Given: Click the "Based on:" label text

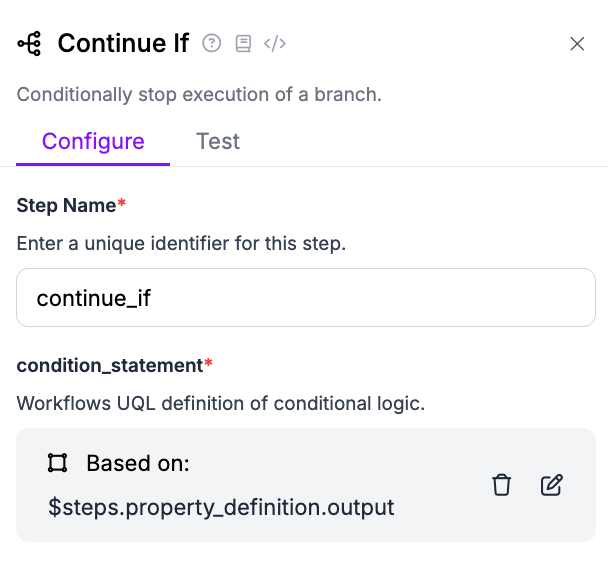Looking at the screenshot, I should click(138, 463).
